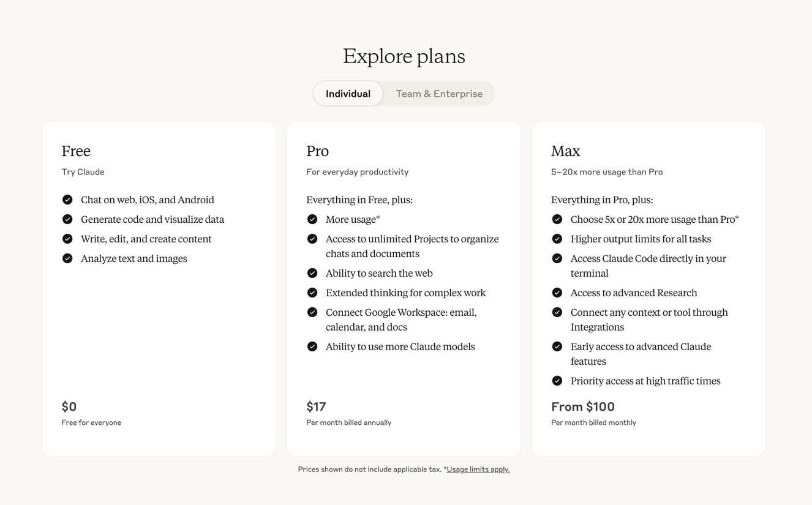Click the "Explore plans" page title
The height and width of the screenshot is (505, 812).
click(x=404, y=56)
